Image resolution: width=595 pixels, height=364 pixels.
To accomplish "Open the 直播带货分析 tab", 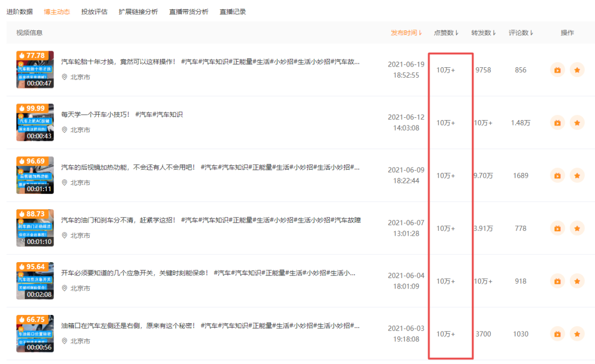I will tap(188, 12).
